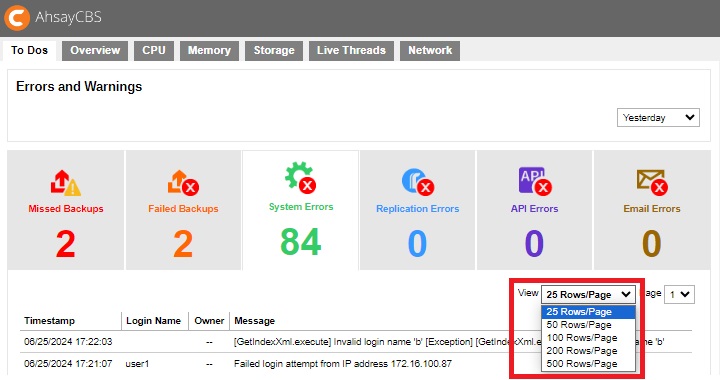
Task: Collapse the 25 Rows/Page view dropdown
Action: pyautogui.click(x=588, y=295)
